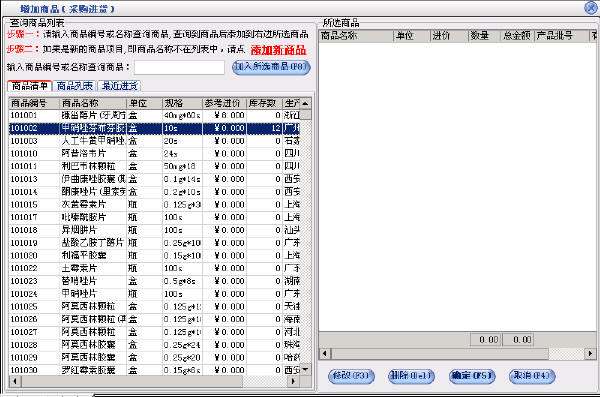Click the product table scroll-down arrow
600x397 pixels.
pyautogui.click(x=305, y=369)
